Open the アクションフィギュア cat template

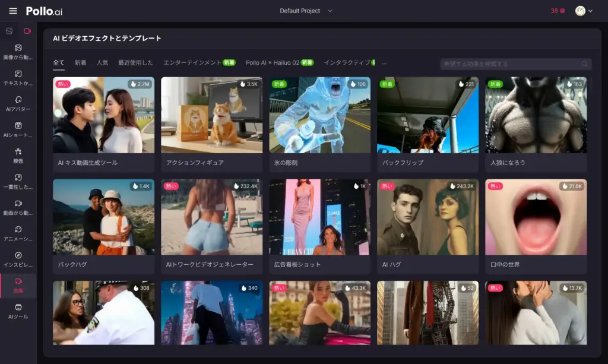(x=211, y=124)
